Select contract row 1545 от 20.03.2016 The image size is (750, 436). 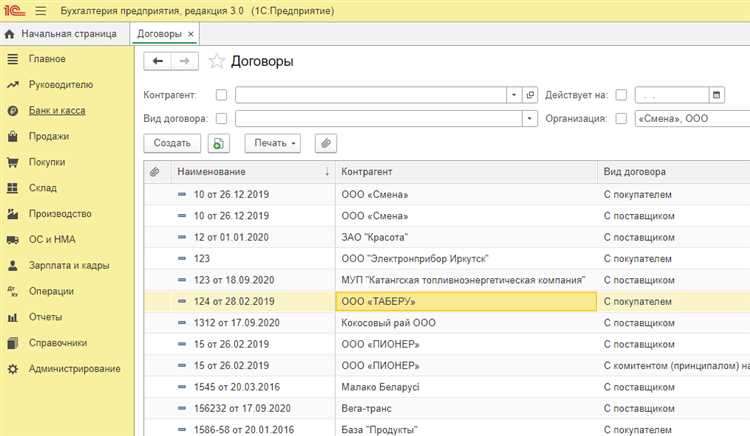pyautogui.click(x=236, y=387)
